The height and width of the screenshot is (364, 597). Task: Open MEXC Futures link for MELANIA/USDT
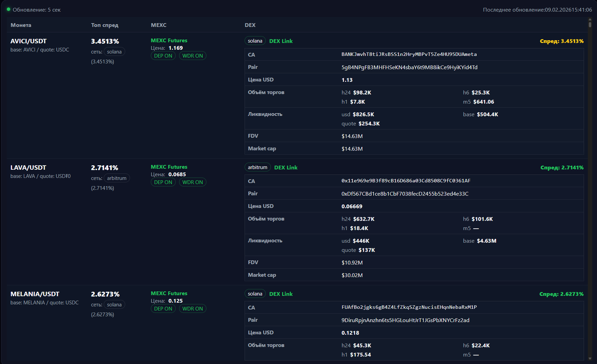pyautogui.click(x=169, y=293)
